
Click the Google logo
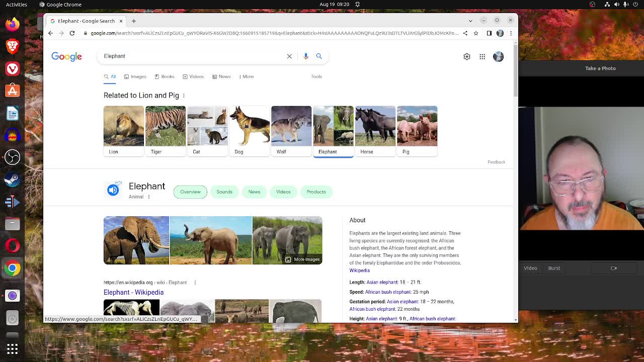[x=66, y=56]
